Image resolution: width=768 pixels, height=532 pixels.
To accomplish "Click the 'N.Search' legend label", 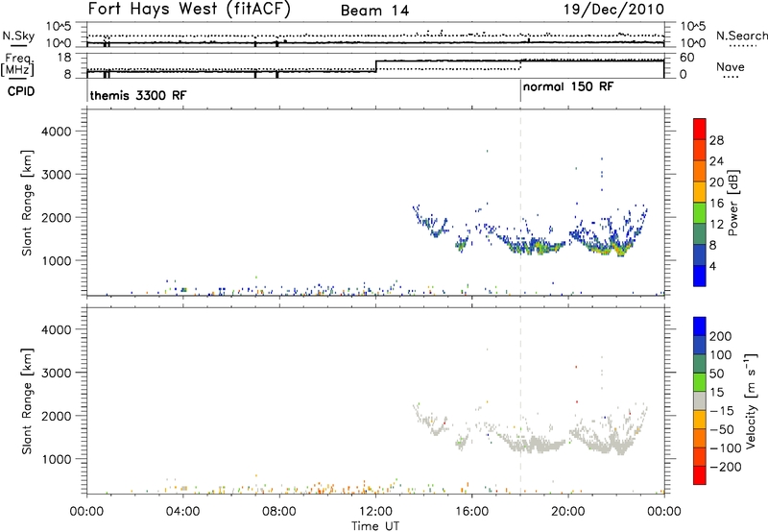I will click(x=741, y=36).
